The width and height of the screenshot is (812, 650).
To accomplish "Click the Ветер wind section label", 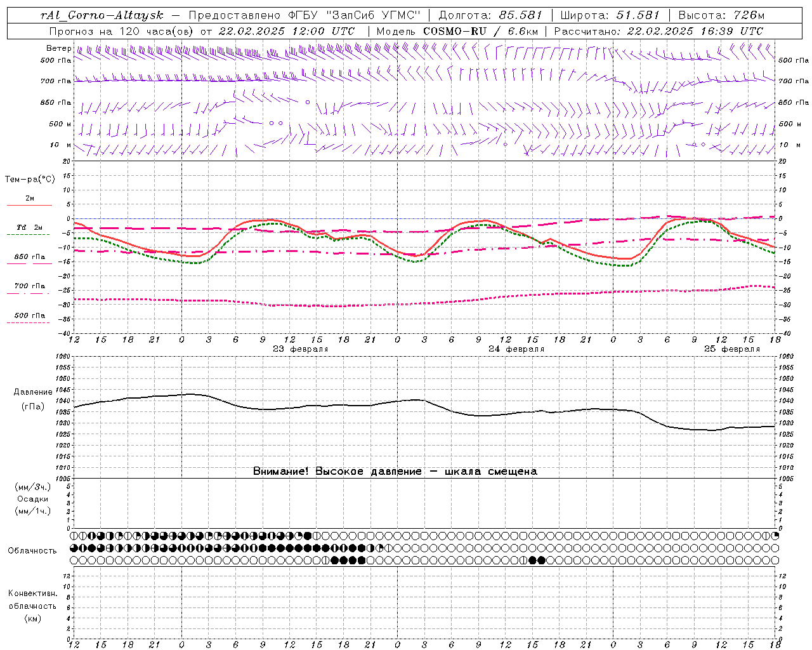I will click(59, 48).
